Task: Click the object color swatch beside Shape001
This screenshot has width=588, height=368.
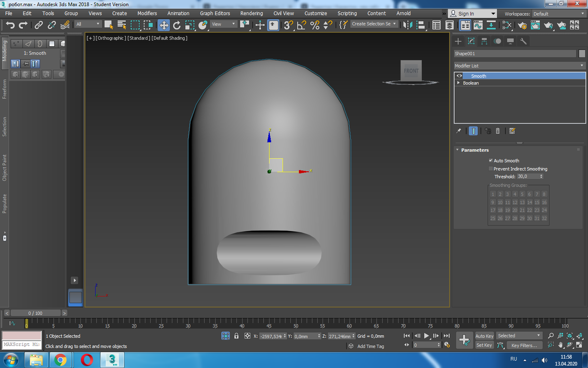Action: coord(582,53)
